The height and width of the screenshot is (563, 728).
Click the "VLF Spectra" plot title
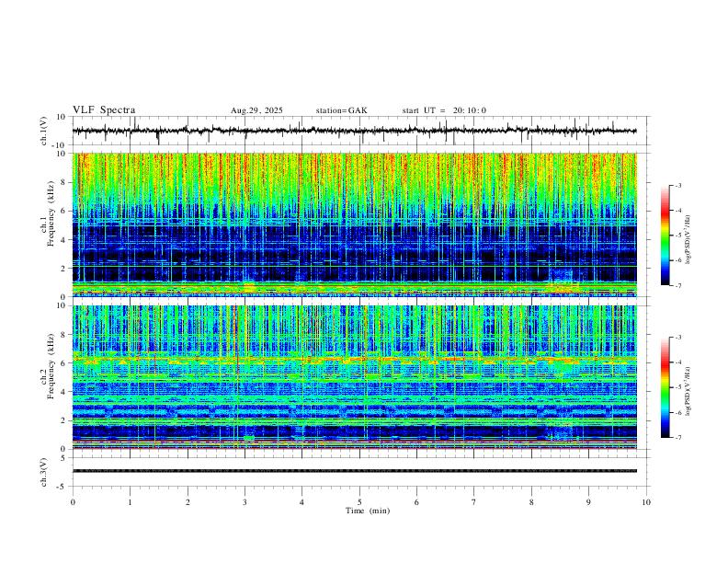104,110
